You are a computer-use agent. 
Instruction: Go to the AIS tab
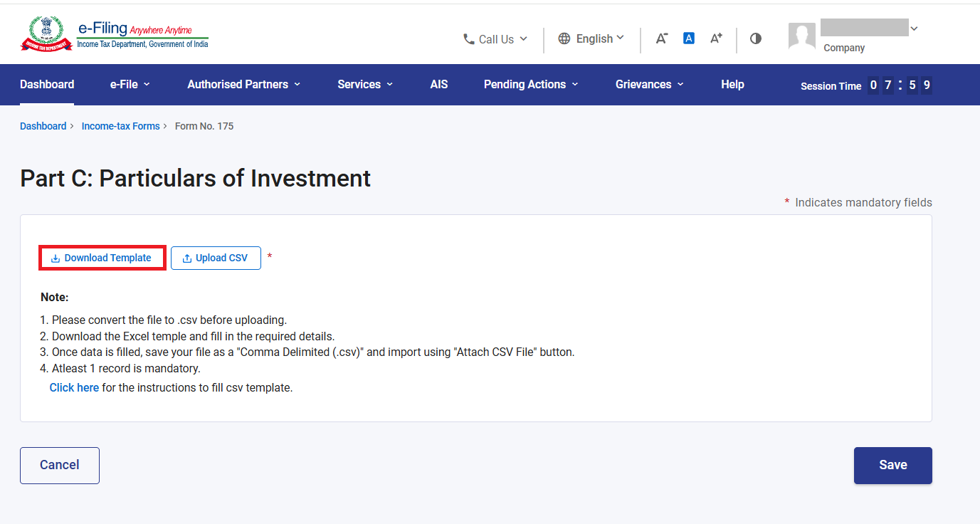pyautogui.click(x=439, y=84)
